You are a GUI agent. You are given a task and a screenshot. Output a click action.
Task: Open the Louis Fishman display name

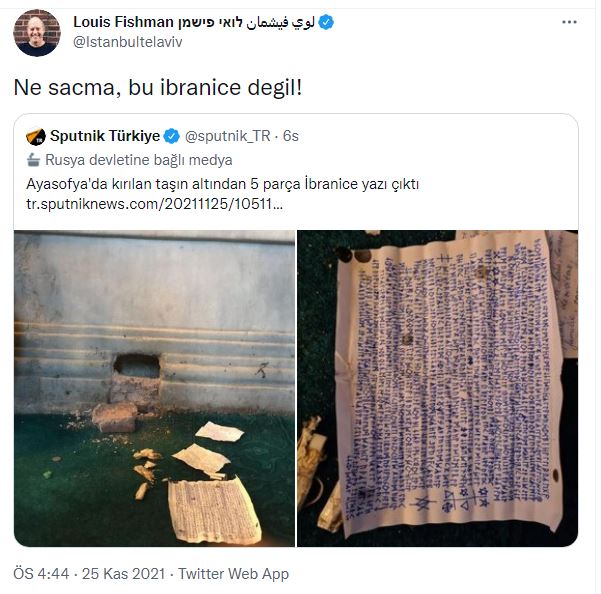[123, 22]
